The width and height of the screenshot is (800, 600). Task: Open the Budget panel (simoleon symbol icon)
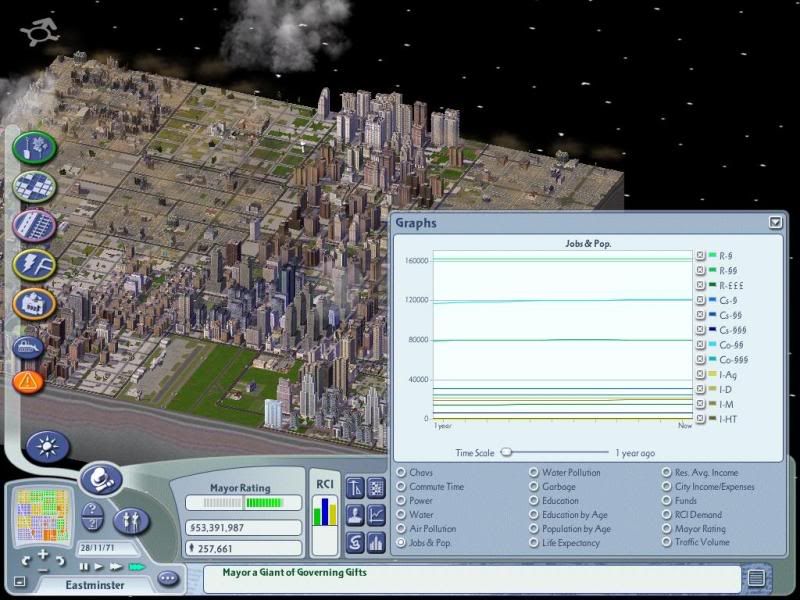(x=355, y=543)
